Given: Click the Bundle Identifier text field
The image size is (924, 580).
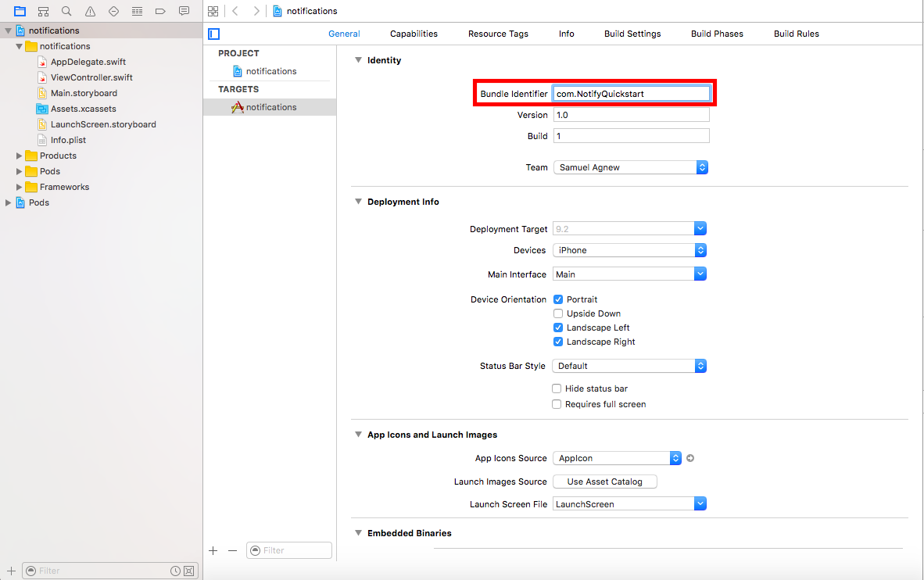Looking at the screenshot, I should coord(631,94).
